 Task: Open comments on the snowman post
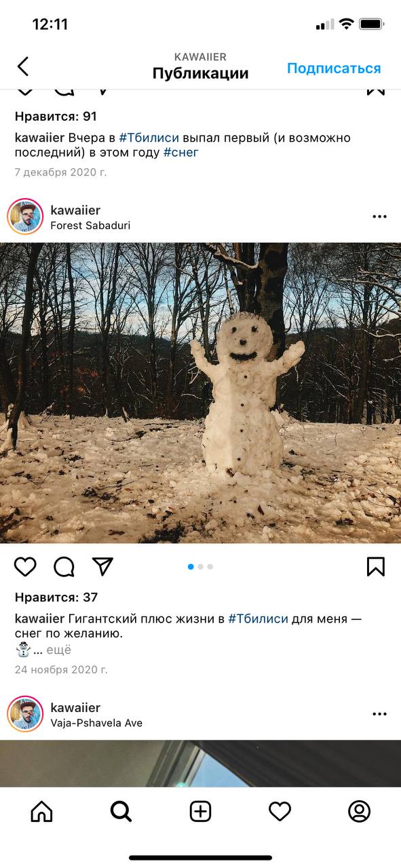click(x=64, y=566)
